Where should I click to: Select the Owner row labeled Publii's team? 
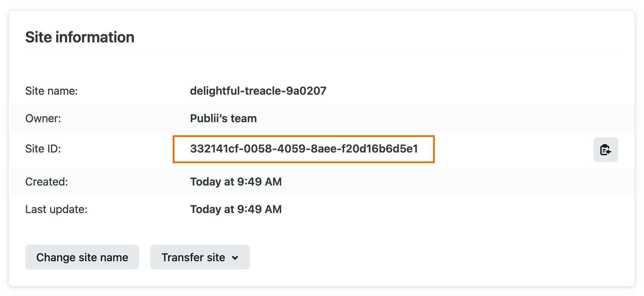point(223,118)
